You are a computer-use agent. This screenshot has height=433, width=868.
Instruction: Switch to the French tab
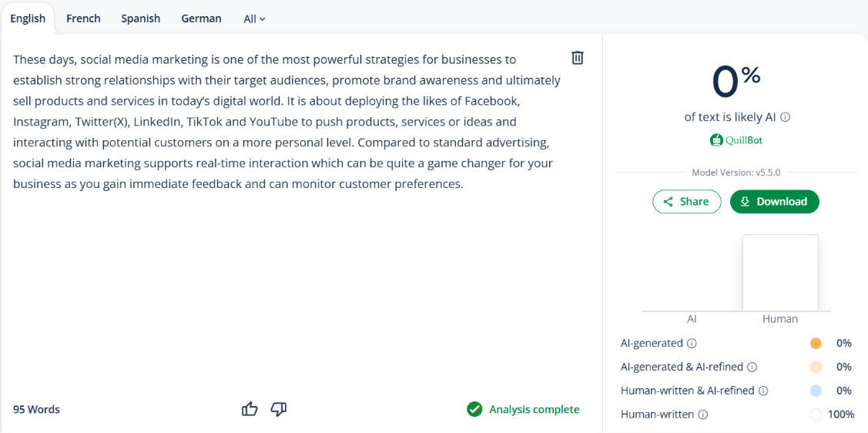click(x=83, y=18)
